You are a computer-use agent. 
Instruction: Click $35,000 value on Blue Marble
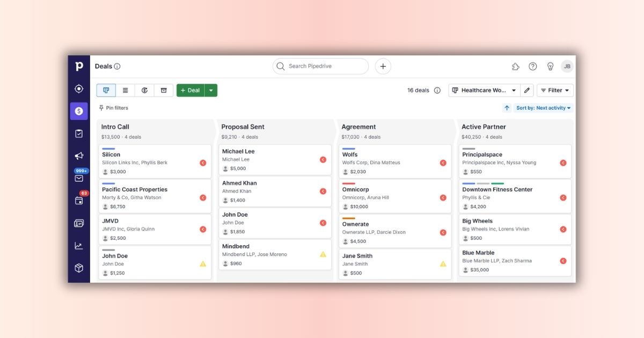pyautogui.click(x=480, y=270)
